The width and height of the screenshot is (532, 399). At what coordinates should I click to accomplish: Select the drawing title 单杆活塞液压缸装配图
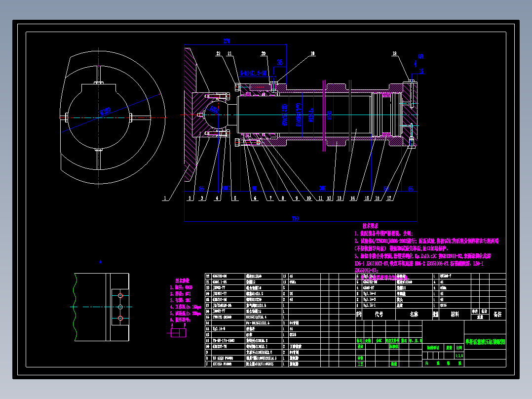[485, 342]
